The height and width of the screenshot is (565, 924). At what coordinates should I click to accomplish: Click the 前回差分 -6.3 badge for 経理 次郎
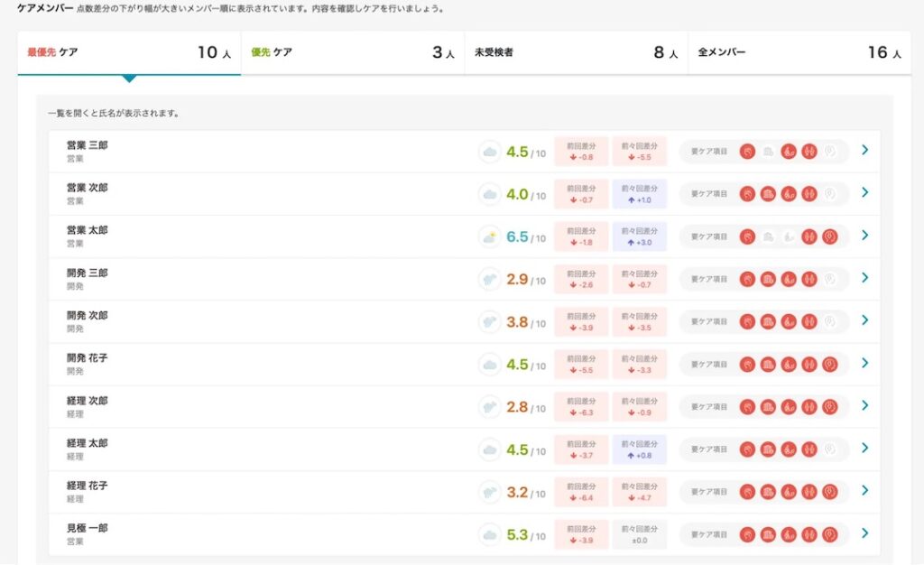[x=581, y=407]
